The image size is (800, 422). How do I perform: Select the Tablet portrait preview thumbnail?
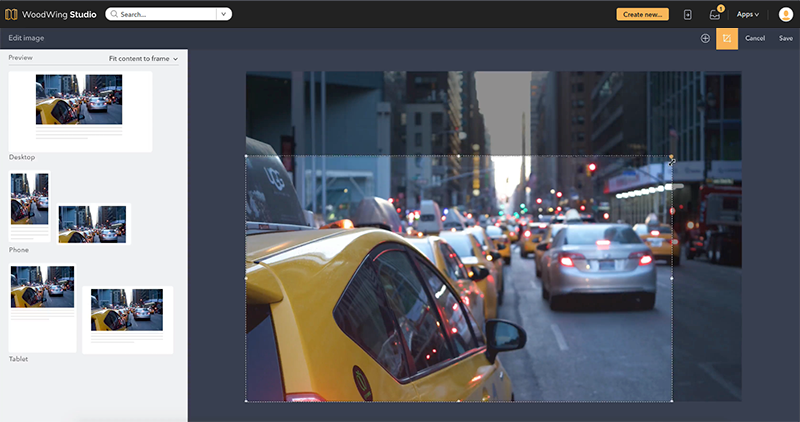click(x=42, y=307)
